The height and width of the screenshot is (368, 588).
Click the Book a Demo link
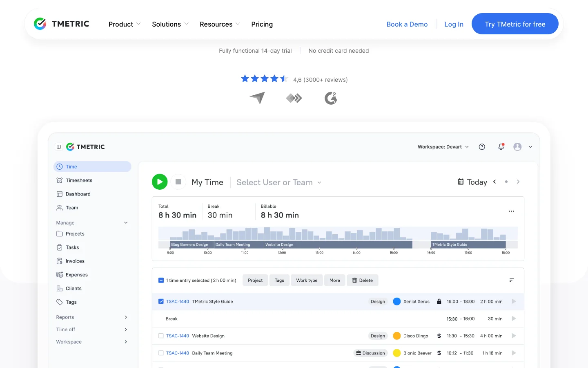pos(407,24)
